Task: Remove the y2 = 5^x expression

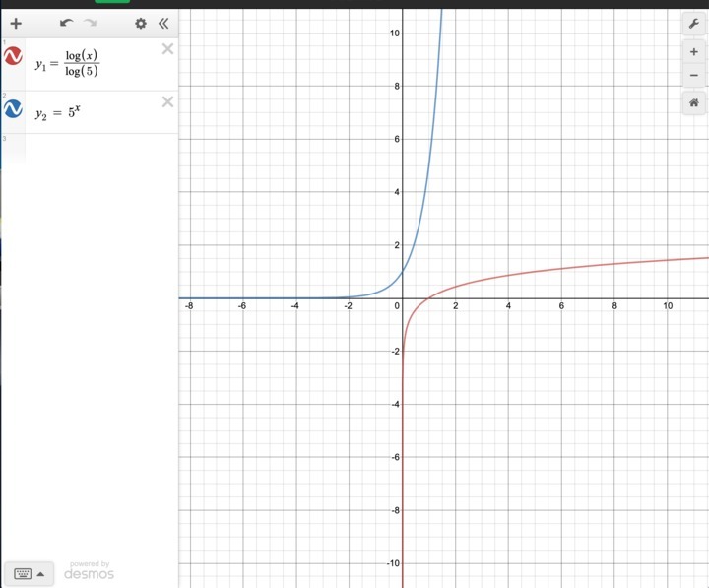Action: [167, 101]
